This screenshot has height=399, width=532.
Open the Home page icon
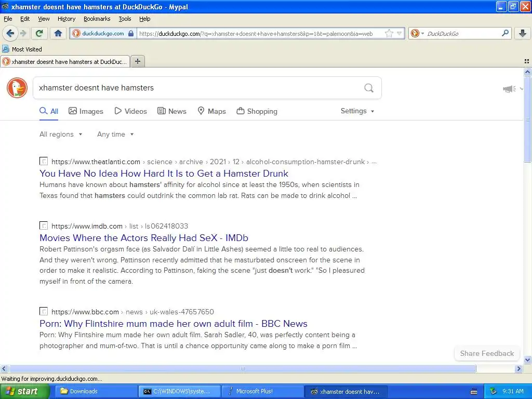click(58, 33)
